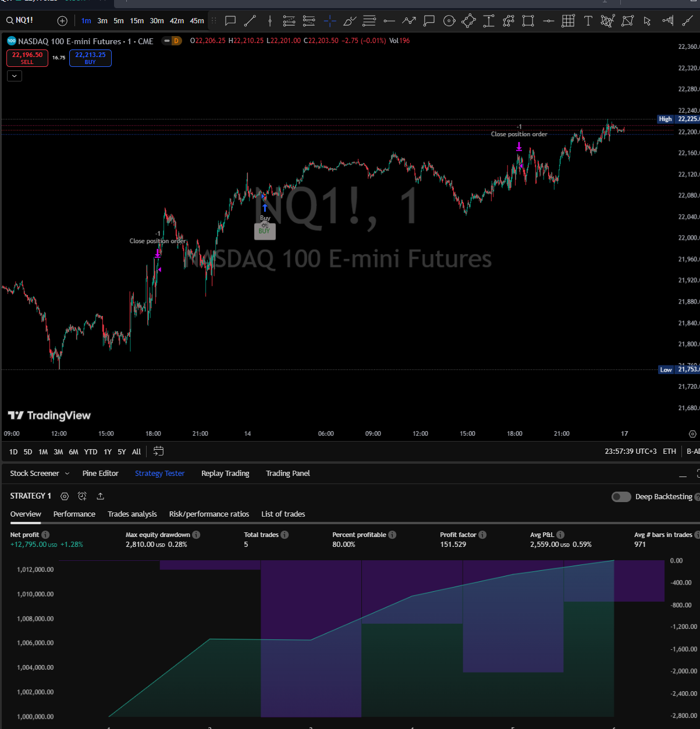700x729 pixels.
Task: Select the rotated rectangle diamond tool
Action: pos(468,21)
